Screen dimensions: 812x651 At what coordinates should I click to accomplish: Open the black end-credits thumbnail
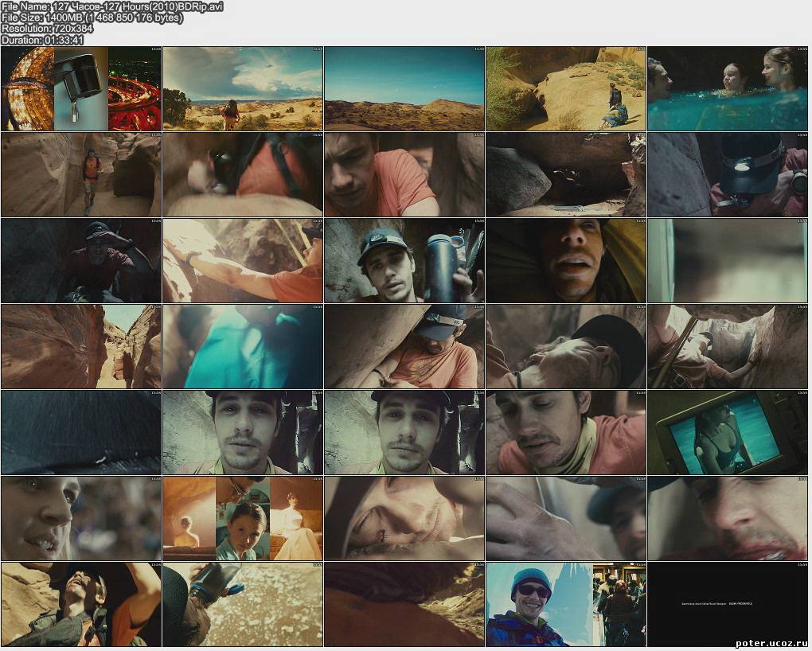tap(728, 604)
